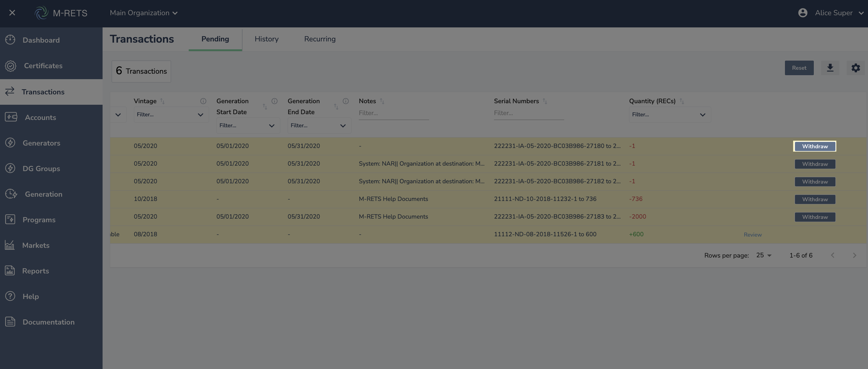Click the Dashboard gauge icon in sidebar
The width and height of the screenshot is (868, 369).
(10, 40)
